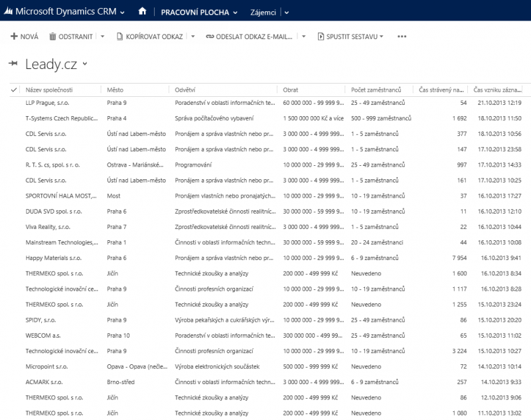The width and height of the screenshot is (531, 420).
Task: Click the Programování industry cell
Action: pyautogui.click(x=193, y=165)
